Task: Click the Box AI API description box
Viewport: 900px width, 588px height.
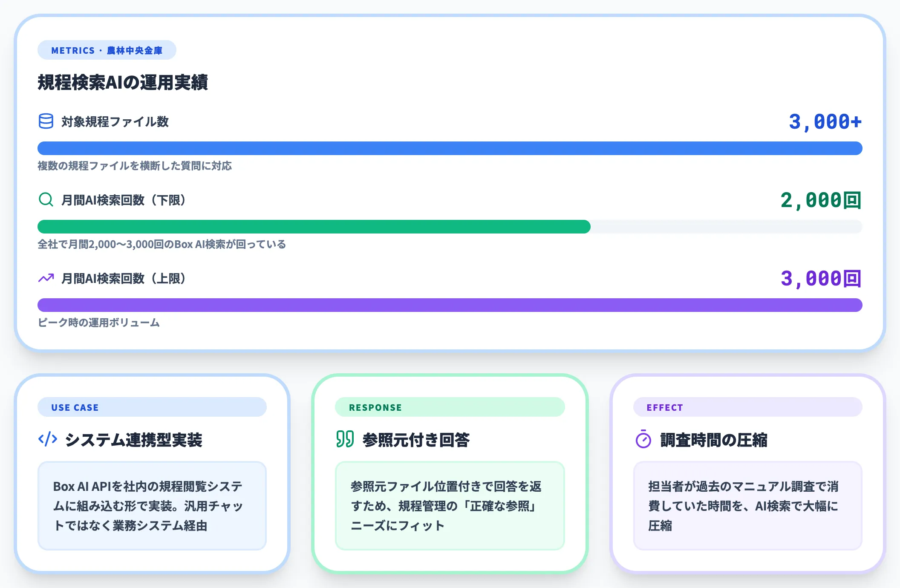Action: tap(152, 506)
